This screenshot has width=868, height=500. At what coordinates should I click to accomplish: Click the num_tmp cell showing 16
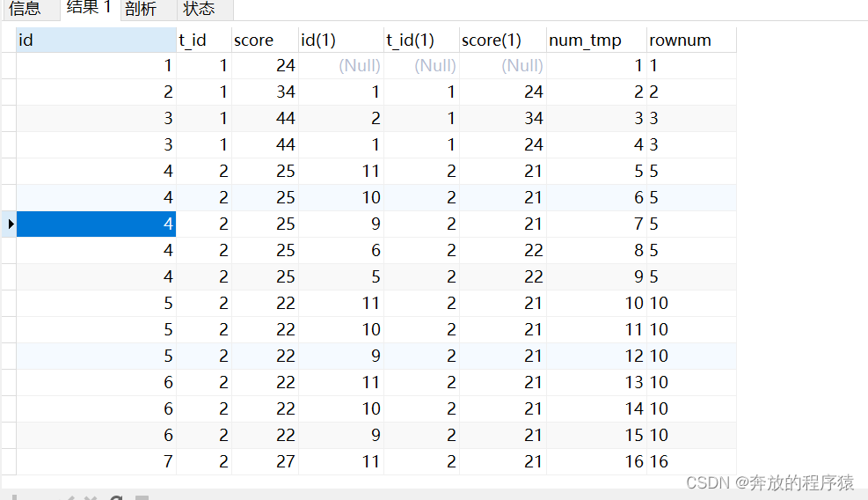[x=596, y=462]
